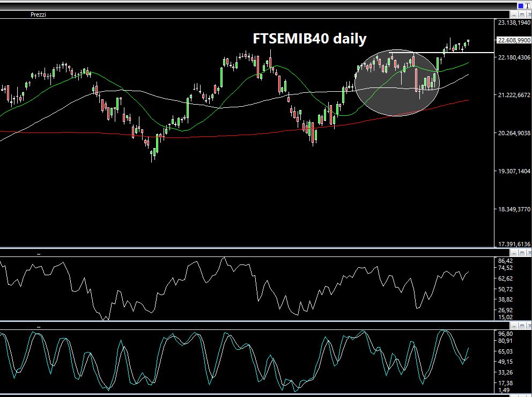Maximize the middle indicator panel with 86,42 scale
The height and width of the screenshot is (397, 532).
pyautogui.click(x=522, y=253)
